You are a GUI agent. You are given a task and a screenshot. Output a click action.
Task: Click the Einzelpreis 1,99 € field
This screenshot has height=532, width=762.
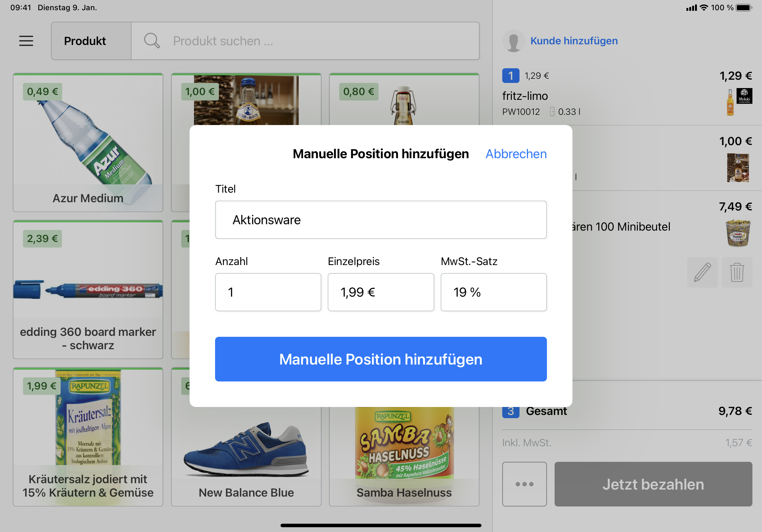tap(380, 292)
